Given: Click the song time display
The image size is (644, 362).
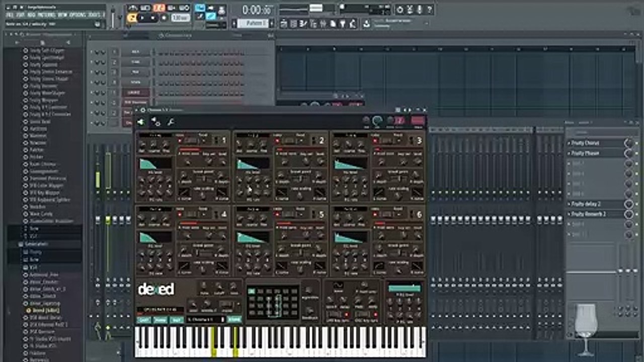Looking at the screenshot, I should click(x=256, y=10).
